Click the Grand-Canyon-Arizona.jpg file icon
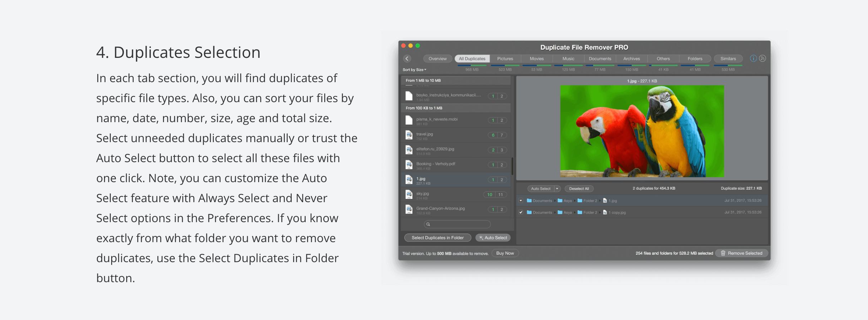 tap(409, 209)
